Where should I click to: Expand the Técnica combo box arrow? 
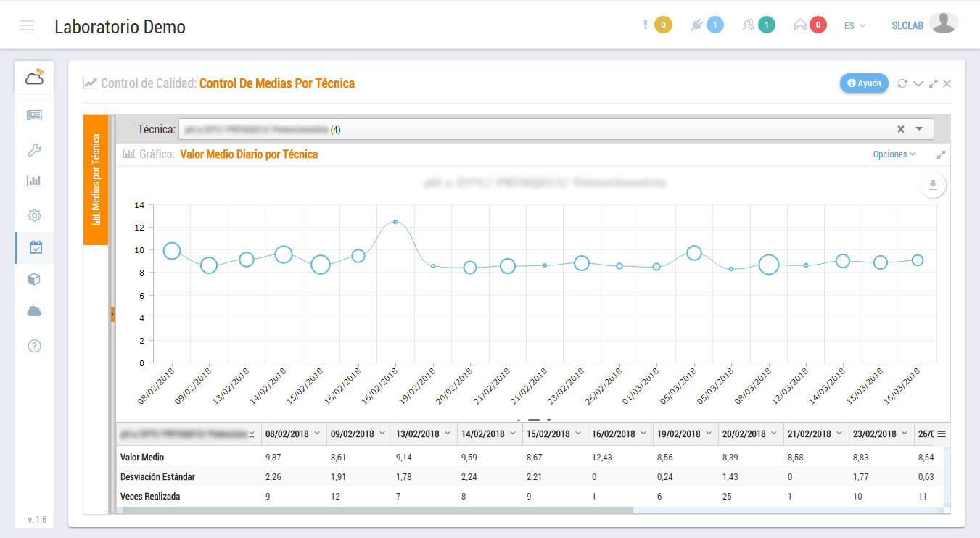tap(919, 129)
